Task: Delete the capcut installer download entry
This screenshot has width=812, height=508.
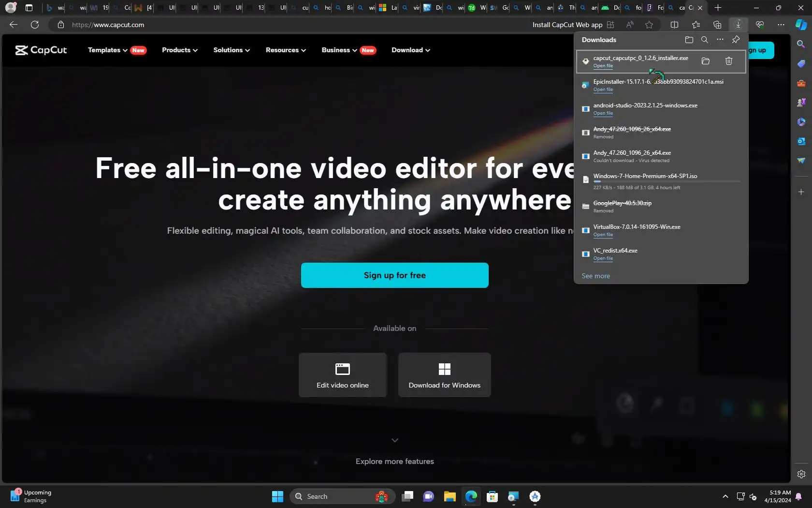Action: pyautogui.click(x=729, y=61)
